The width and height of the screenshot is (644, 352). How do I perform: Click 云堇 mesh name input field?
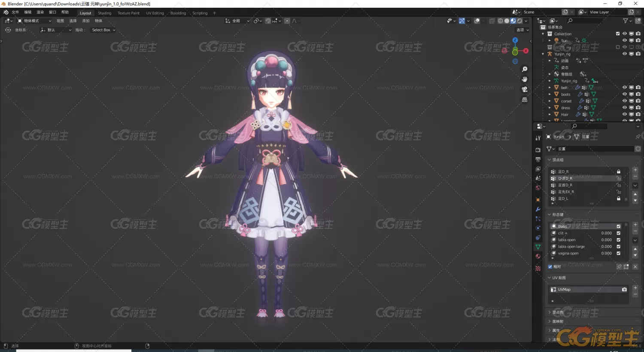(x=594, y=149)
